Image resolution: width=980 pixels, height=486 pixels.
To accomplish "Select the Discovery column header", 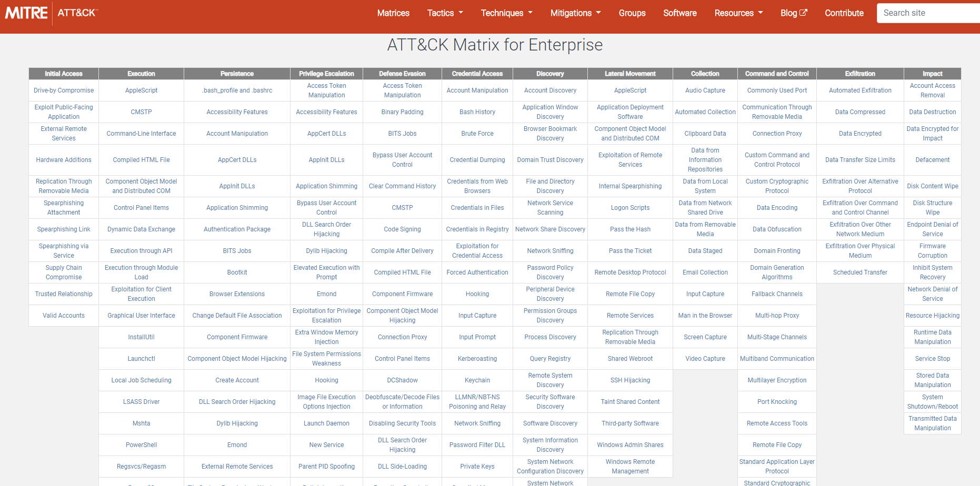I will [550, 74].
